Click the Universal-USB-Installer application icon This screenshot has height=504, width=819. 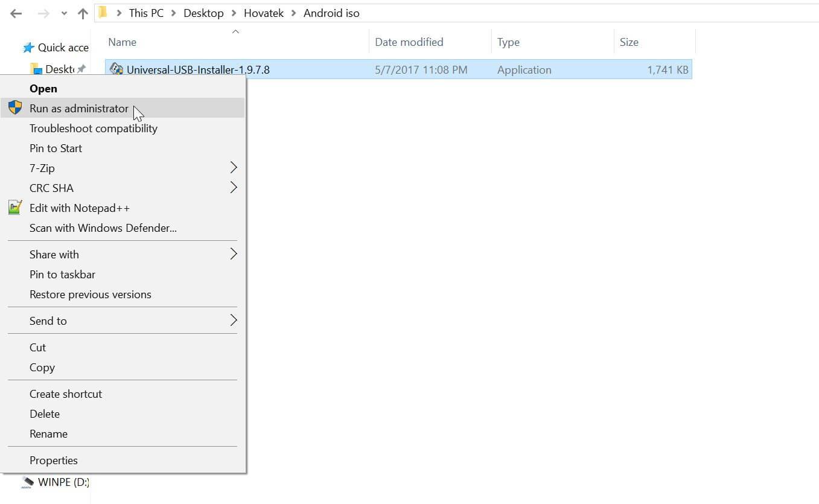pos(116,69)
